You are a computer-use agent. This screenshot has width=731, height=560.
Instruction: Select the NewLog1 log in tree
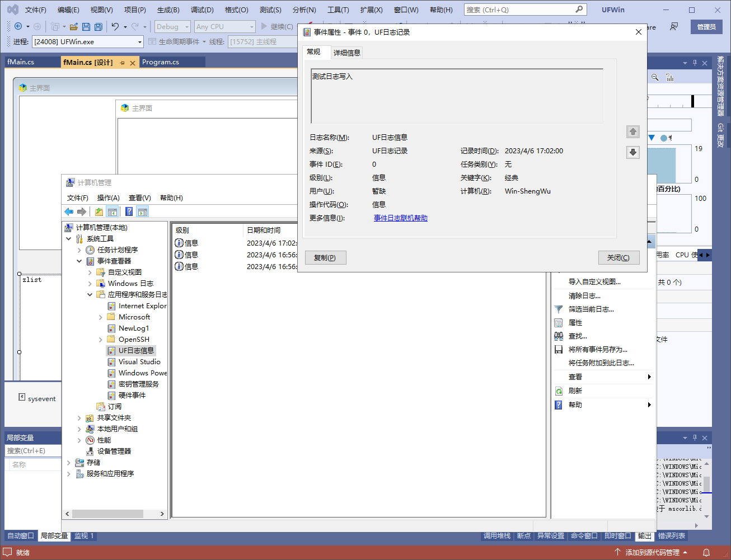(134, 328)
